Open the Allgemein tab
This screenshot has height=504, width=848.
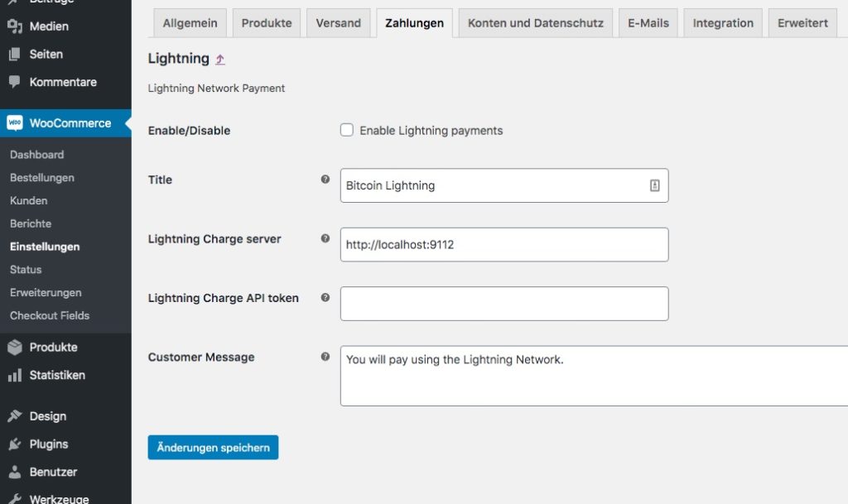click(190, 23)
